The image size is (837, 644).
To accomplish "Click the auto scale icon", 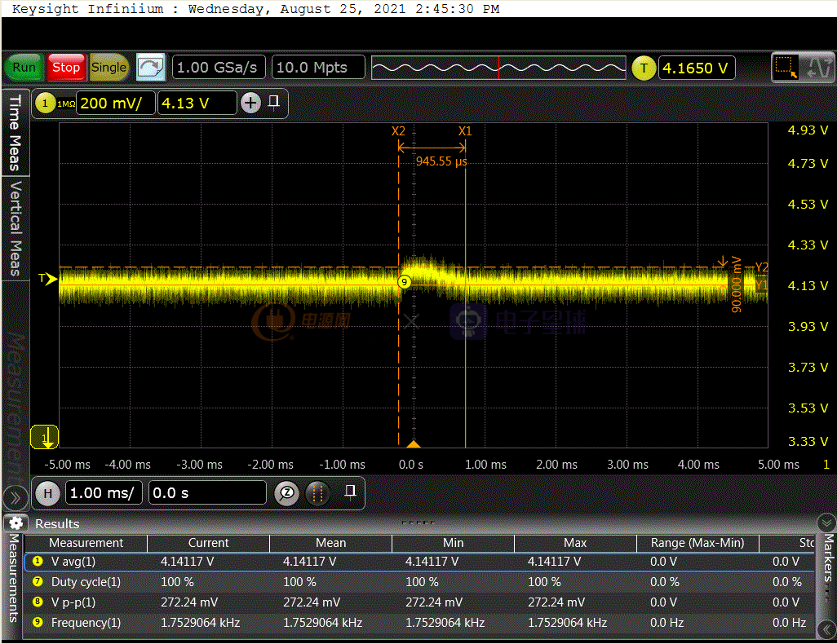I will click(x=151, y=68).
